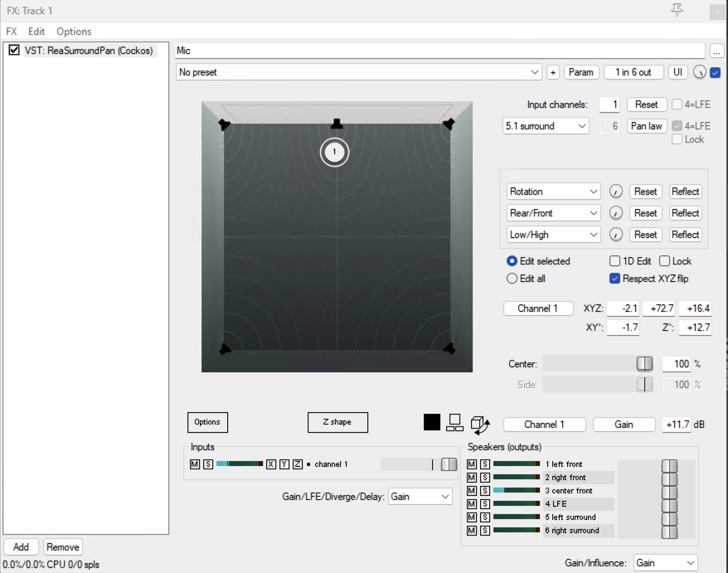Pin the FX window with pushpin icon
Screen dimensions: 728x573
(677, 10)
